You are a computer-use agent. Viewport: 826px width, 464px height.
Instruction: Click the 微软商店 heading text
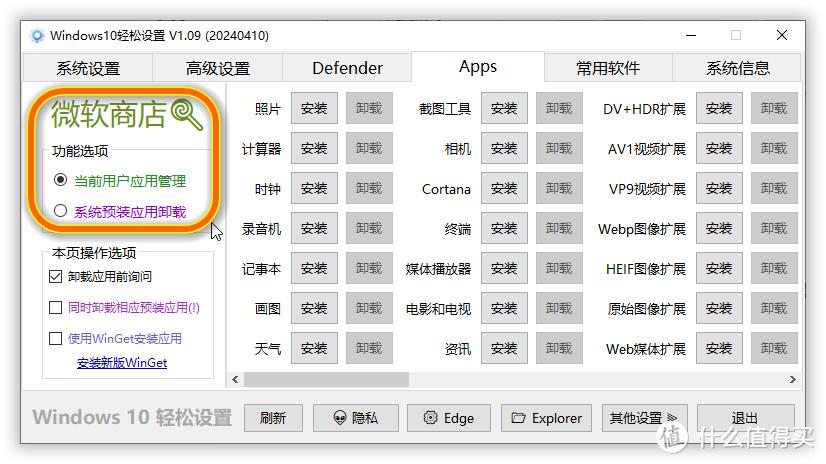coord(109,114)
